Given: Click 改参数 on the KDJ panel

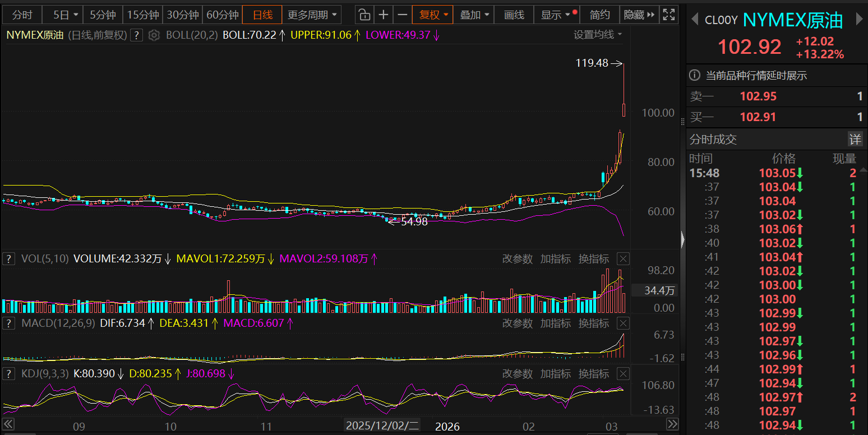Looking at the screenshot, I should pyautogui.click(x=517, y=374).
